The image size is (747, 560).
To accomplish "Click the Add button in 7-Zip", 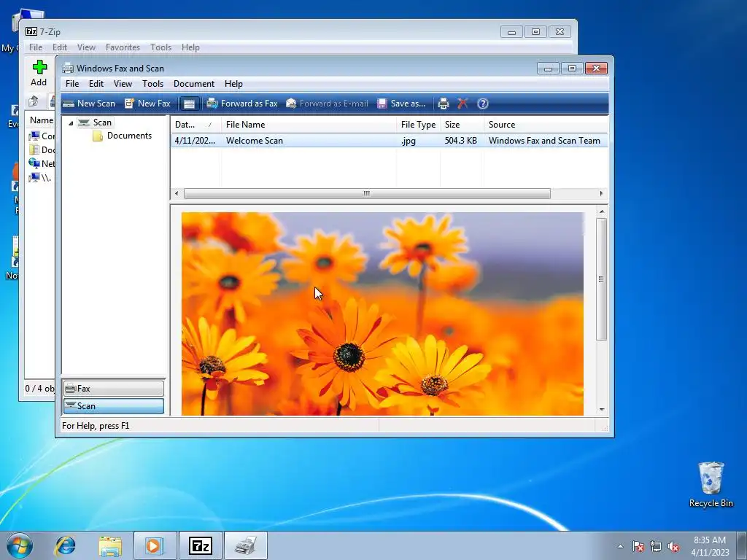I will 39,73.
